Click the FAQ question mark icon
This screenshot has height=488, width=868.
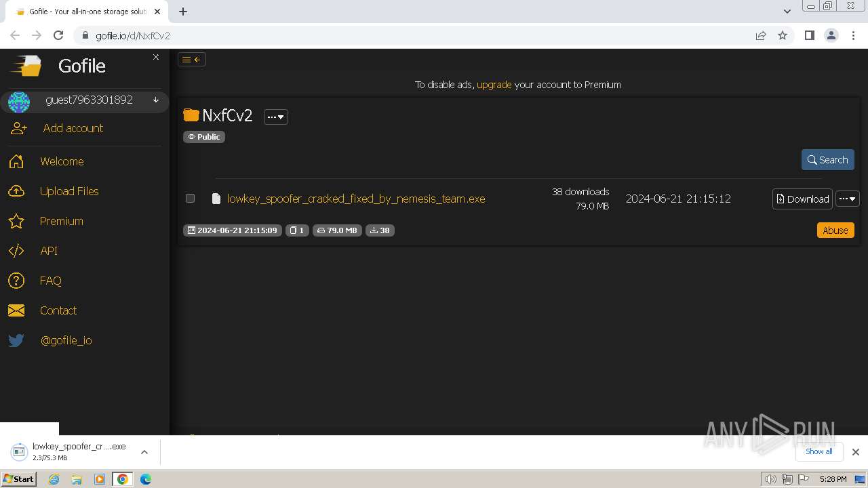[x=16, y=281]
